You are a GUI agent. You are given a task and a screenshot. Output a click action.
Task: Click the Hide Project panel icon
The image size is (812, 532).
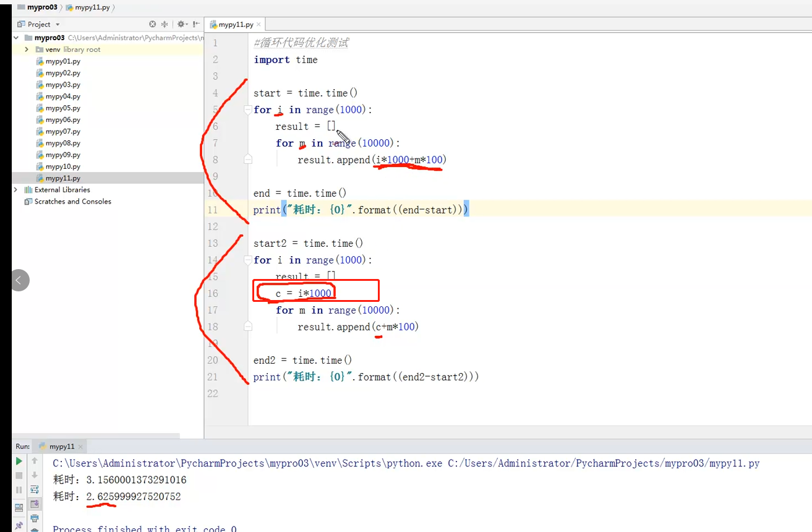(196, 24)
